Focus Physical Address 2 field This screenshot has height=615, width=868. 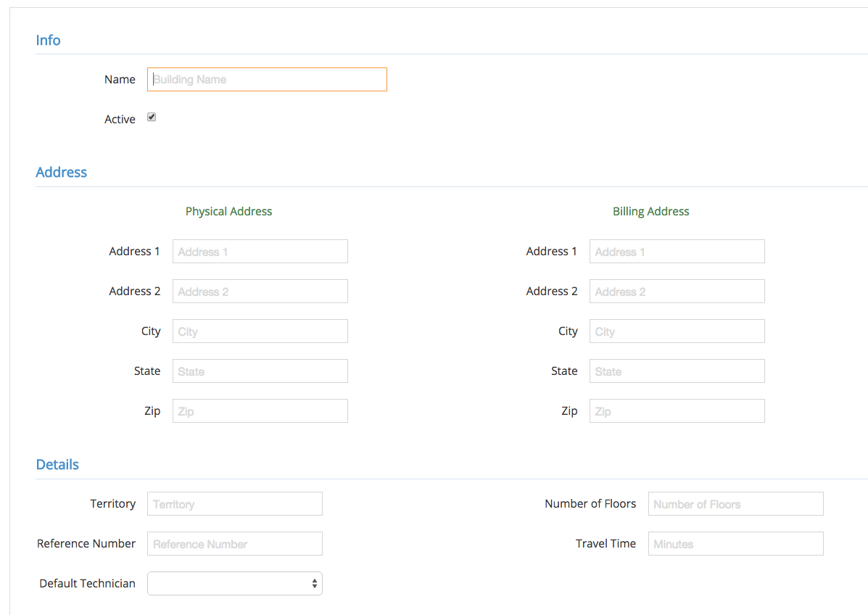click(x=260, y=291)
